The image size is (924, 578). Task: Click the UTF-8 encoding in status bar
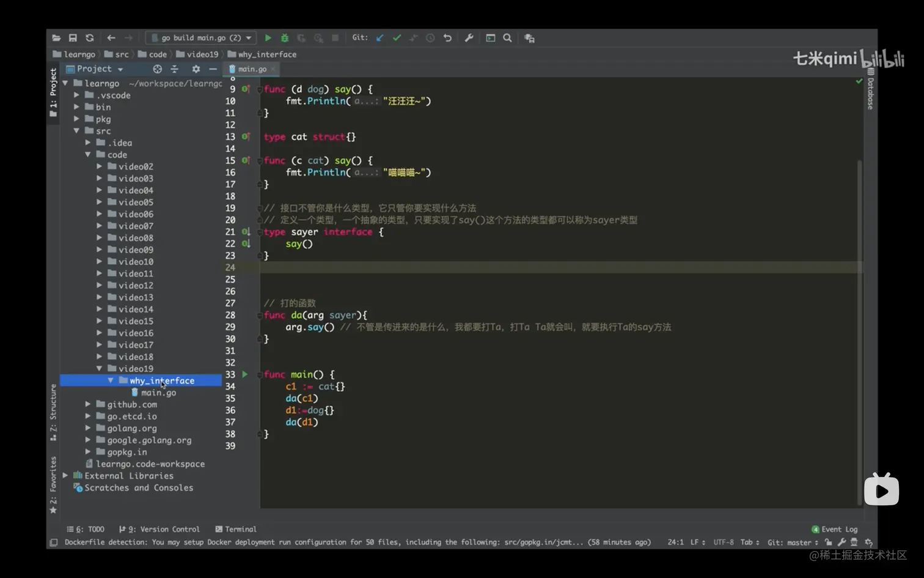click(x=724, y=543)
